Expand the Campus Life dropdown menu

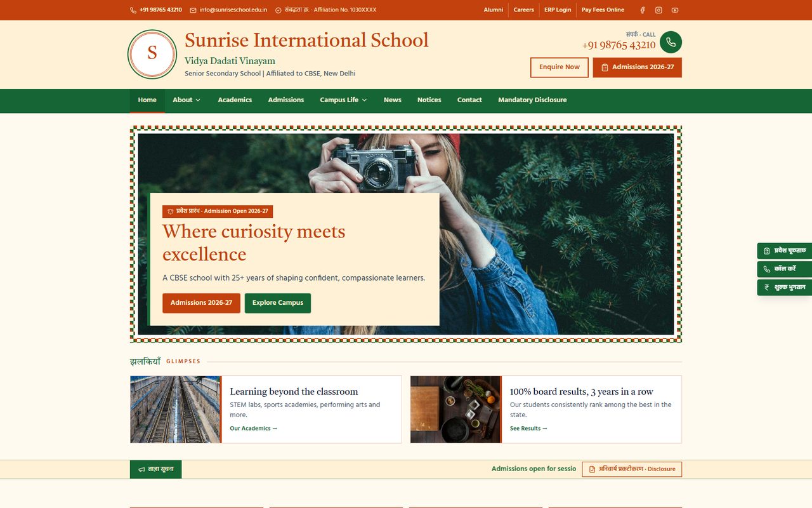[x=343, y=100]
